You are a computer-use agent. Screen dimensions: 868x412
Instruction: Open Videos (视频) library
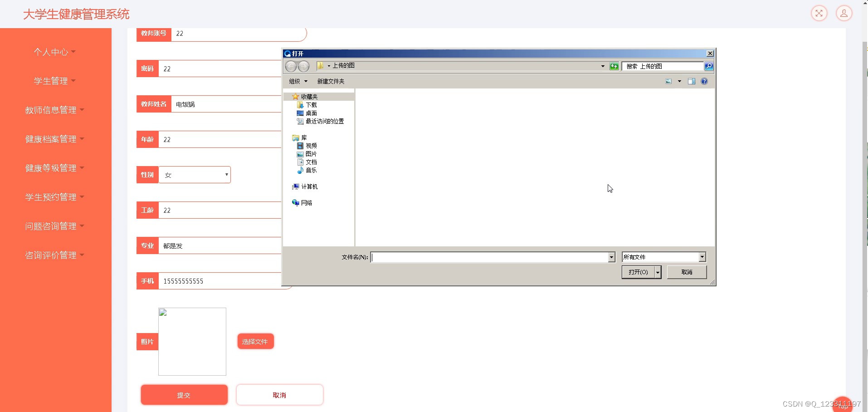(x=307, y=146)
